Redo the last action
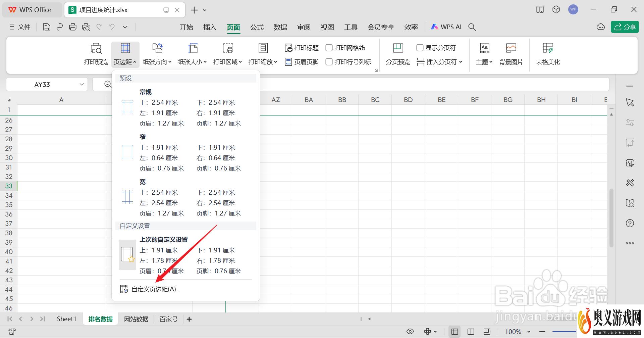This screenshot has width=644, height=338. pyautogui.click(x=112, y=27)
